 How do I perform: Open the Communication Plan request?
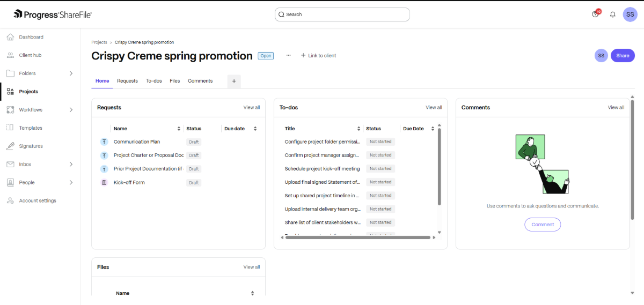click(137, 142)
